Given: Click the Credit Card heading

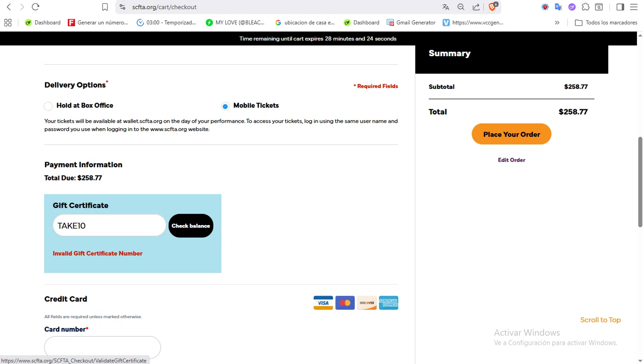Looking at the screenshot, I should tap(66, 299).
